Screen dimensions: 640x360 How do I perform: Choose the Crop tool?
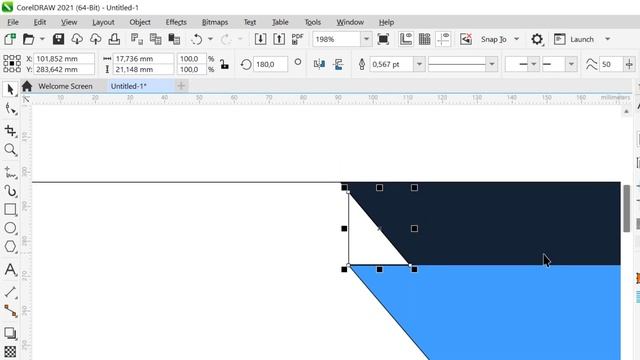click(x=10, y=130)
